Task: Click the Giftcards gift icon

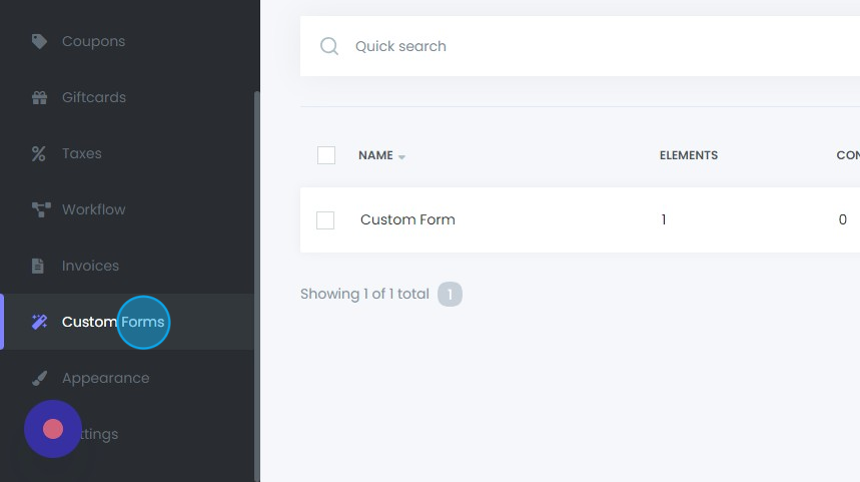Action: point(39,98)
